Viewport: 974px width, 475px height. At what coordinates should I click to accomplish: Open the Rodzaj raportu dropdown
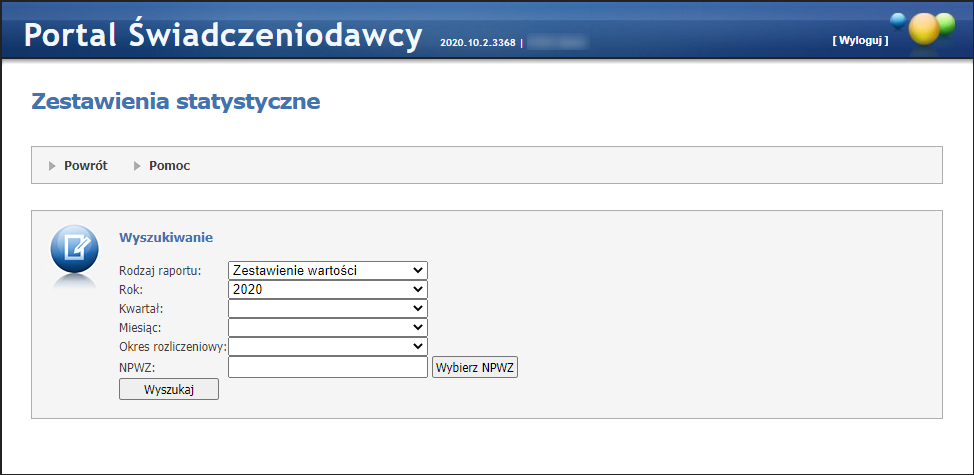[327, 270]
